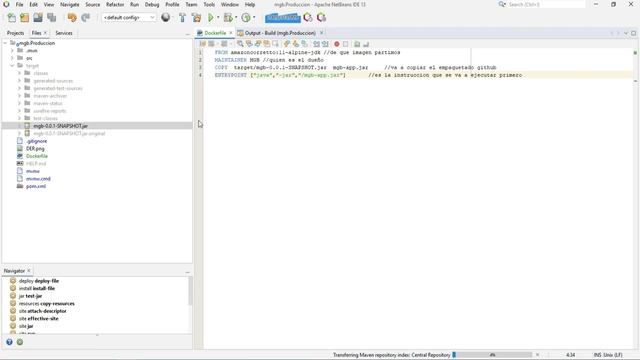The image size is (640, 360).
Task: Click the Find Previous Occurrence editor icon
Action: click(249, 44)
